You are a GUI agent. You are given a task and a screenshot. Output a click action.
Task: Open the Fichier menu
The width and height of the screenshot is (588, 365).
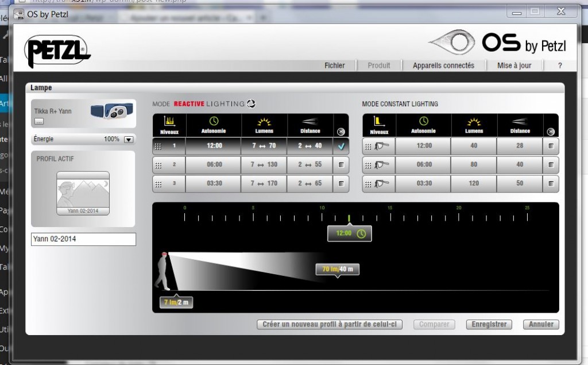pos(335,66)
